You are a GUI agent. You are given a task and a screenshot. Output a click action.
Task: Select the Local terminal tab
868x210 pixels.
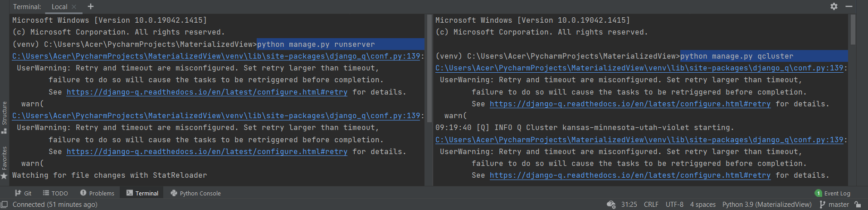pyautogui.click(x=59, y=7)
